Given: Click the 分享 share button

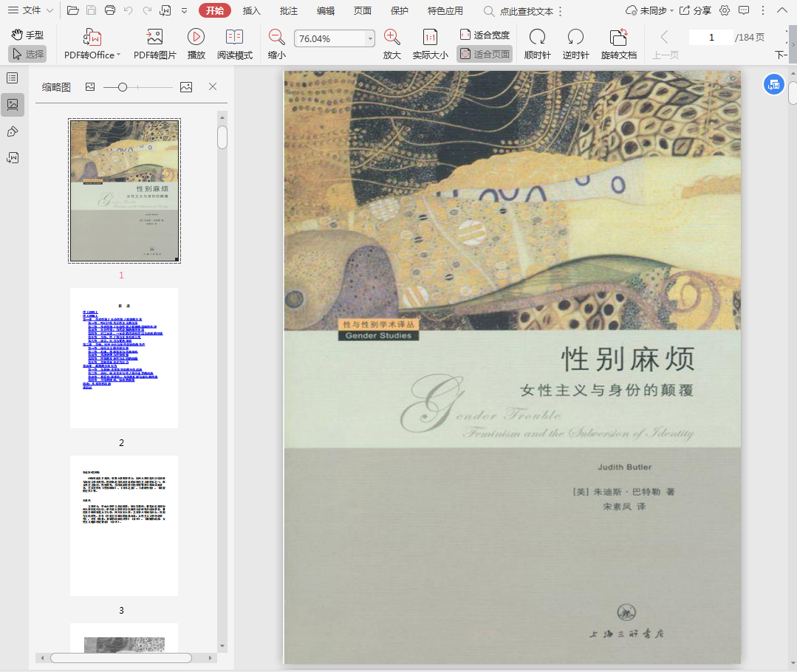Looking at the screenshot, I should click(695, 10).
